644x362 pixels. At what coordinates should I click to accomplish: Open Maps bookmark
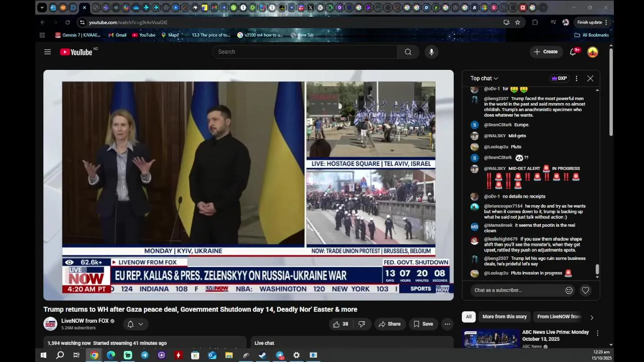coord(170,35)
